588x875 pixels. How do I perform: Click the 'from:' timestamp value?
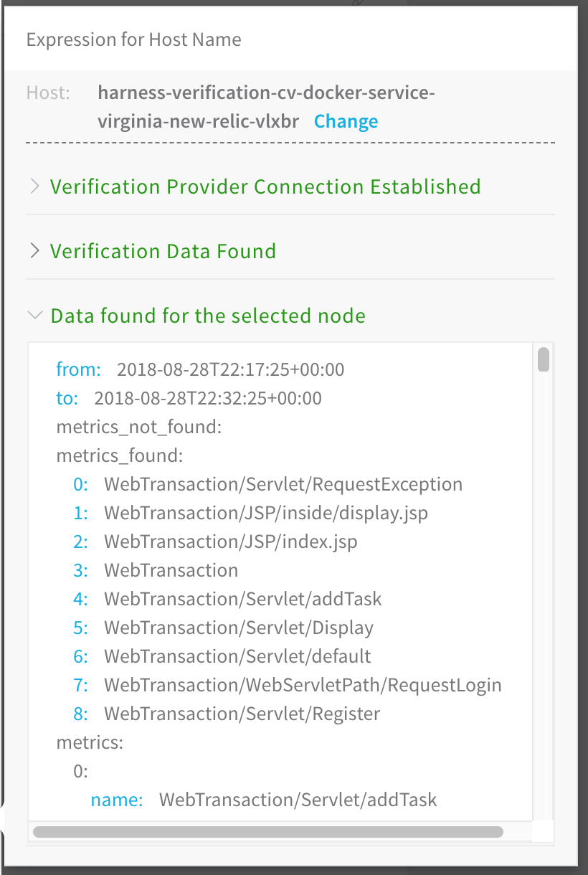(x=231, y=369)
